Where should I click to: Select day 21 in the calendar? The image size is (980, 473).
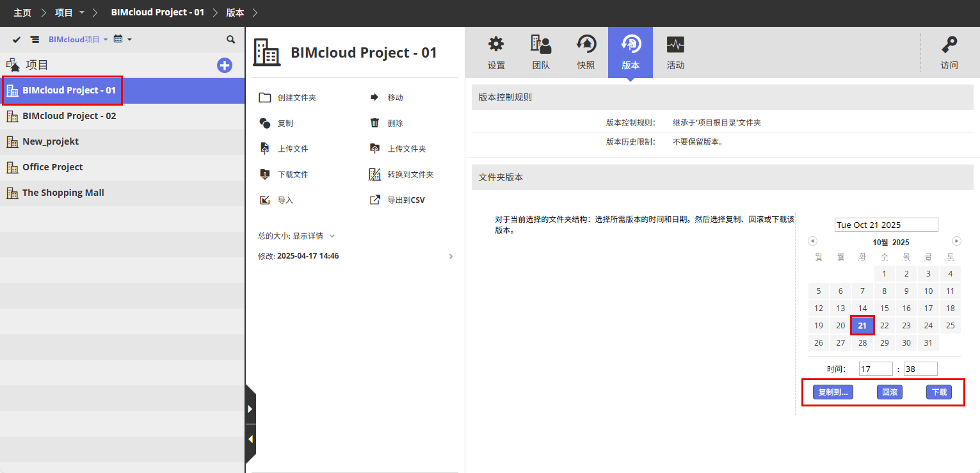tap(862, 326)
